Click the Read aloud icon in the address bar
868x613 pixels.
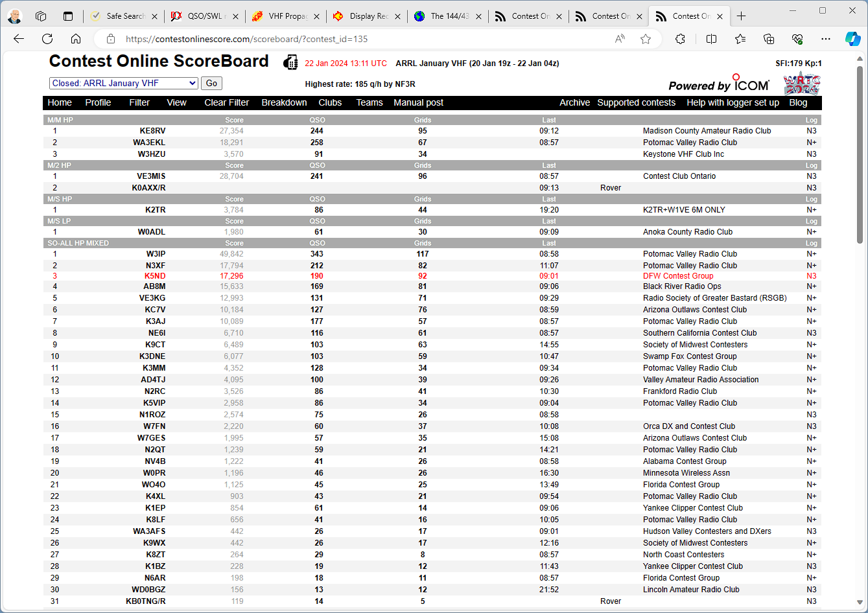[x=620, y=39]
